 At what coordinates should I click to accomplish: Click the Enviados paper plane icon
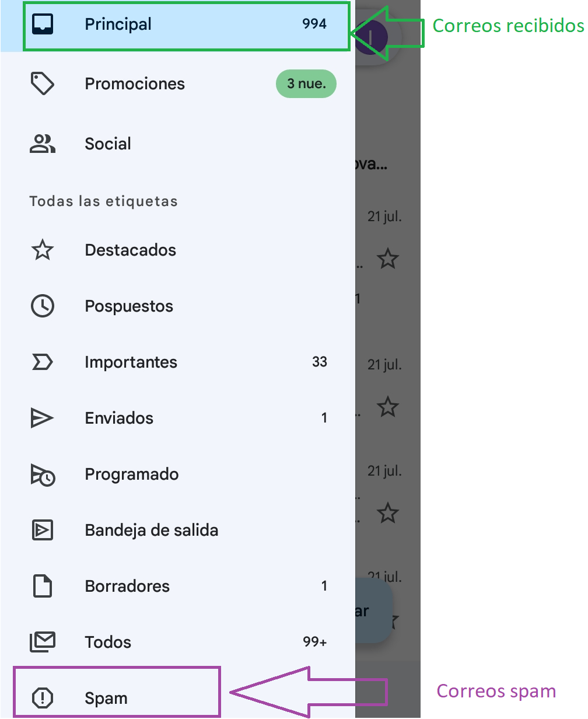pos(42,418)
